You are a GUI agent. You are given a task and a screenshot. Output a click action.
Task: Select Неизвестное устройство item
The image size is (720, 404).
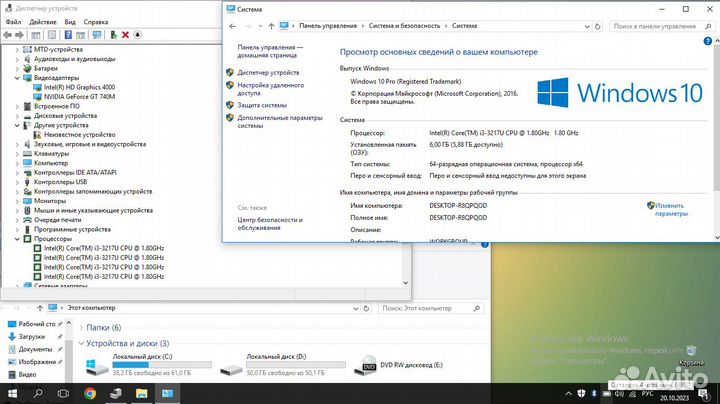[x=79, y=135]
